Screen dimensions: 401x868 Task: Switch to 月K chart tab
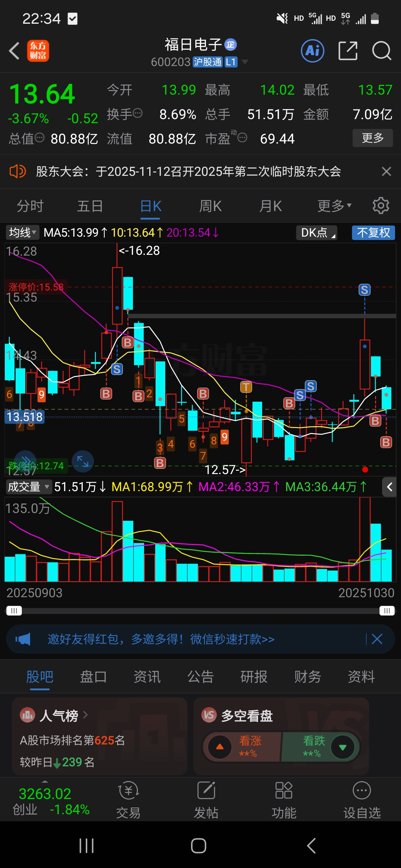click(x=271, y=206)
